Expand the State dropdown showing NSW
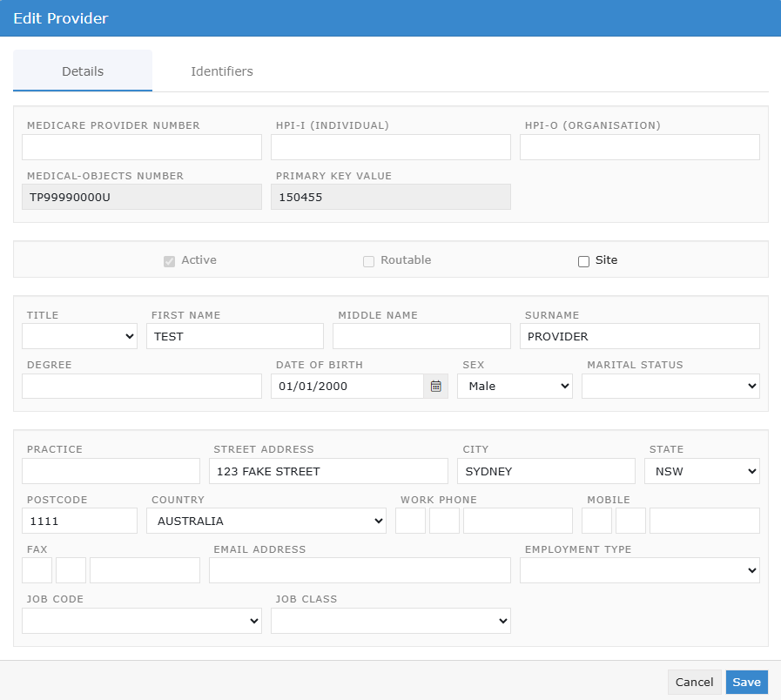 click(702, 471)
